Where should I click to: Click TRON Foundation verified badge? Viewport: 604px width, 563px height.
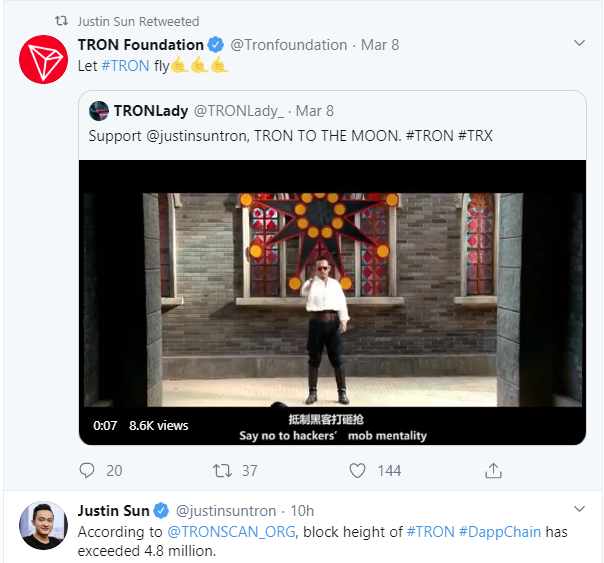pyautogui.click(x=215, y=45)
